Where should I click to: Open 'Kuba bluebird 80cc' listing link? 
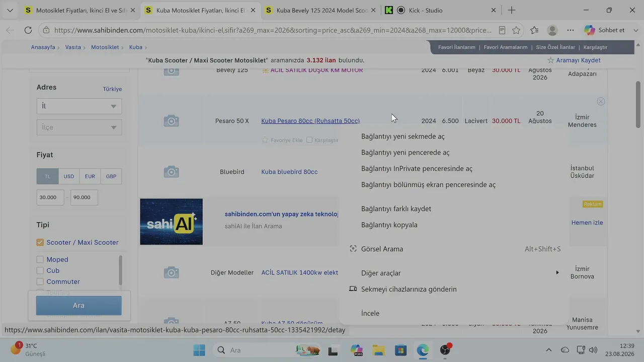(x=289, y=172)
